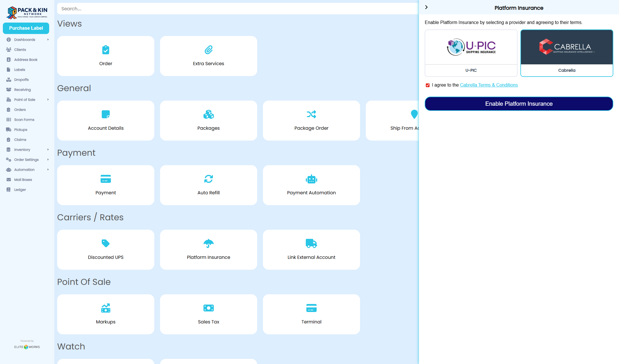619x364 pixels.
Task: Expand the Point of Sale submenu arrow
Action: (x=48, y=100)
